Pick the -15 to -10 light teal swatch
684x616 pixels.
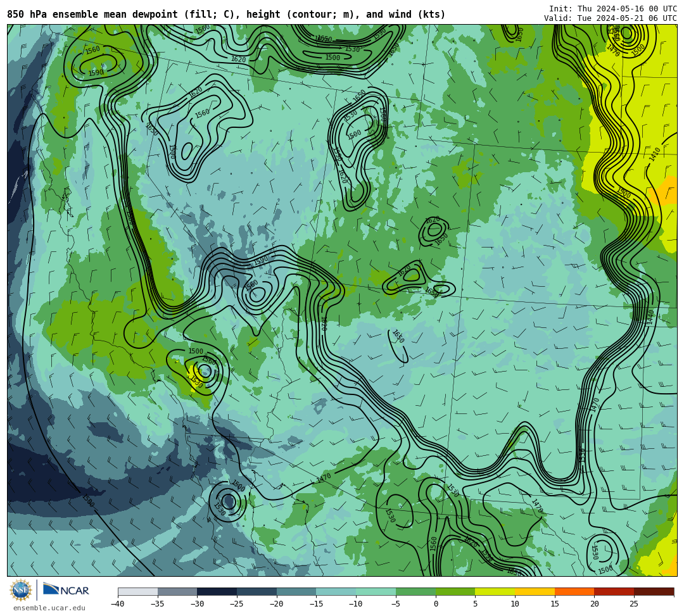tap(336, 591)
